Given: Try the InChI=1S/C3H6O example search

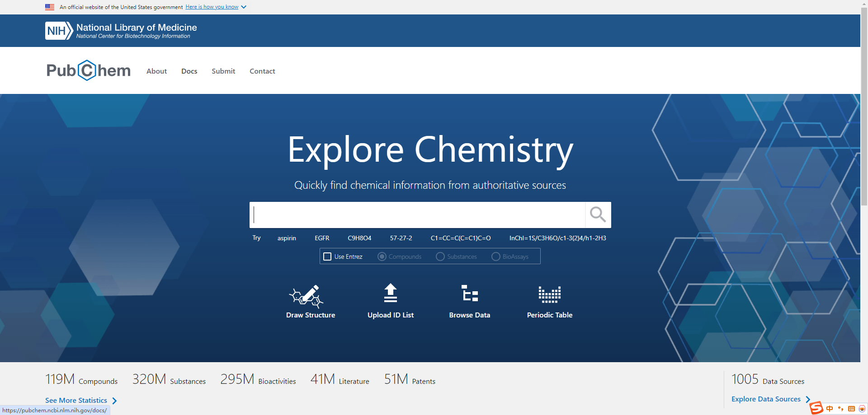Looking at the screenshot, I should click(x=558, y=238).
